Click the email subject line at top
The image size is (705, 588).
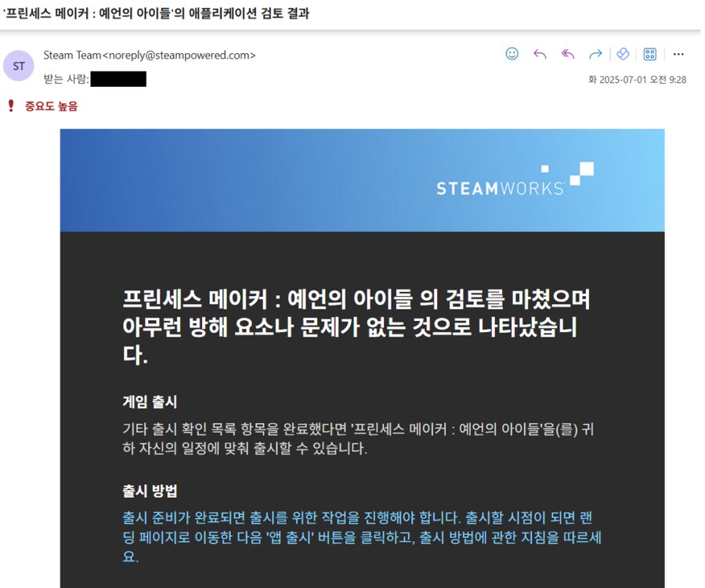coord(156,13)
